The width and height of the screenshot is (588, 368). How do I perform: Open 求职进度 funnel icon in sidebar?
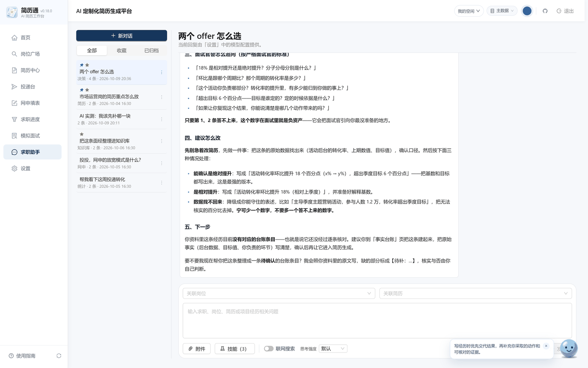pos(14,119)
